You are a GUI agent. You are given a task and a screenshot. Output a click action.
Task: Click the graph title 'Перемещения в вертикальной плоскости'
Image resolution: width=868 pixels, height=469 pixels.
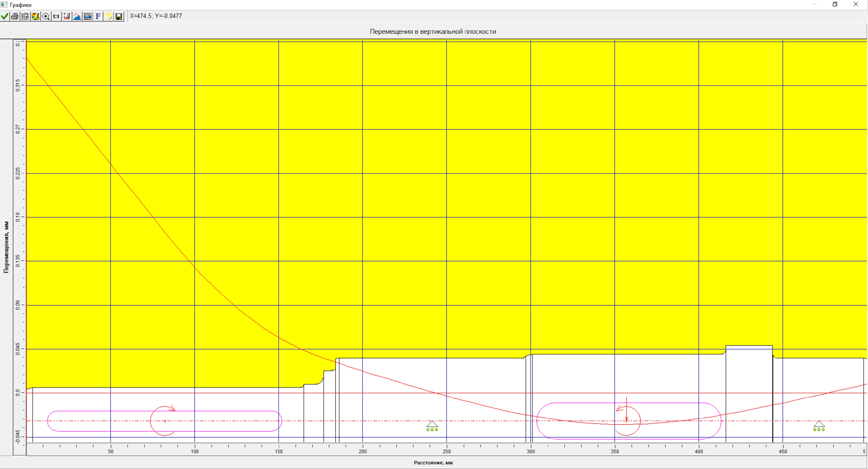click(x=433, y=32)
